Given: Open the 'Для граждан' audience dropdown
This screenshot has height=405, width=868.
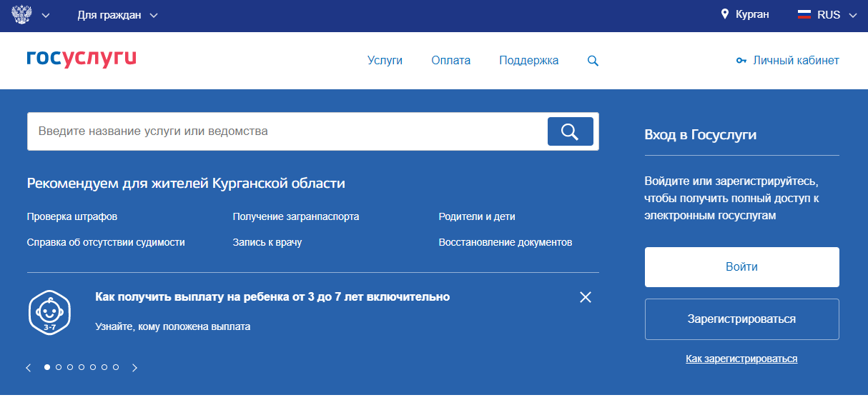Looking at the screenshot, I should click(x=118, y=15).
